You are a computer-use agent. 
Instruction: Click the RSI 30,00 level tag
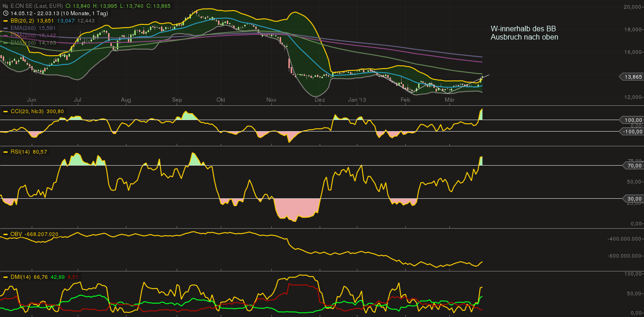pos(632,199)
